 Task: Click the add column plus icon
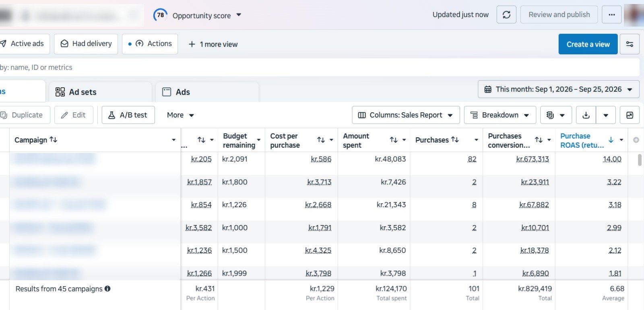[x=636, y=140]
